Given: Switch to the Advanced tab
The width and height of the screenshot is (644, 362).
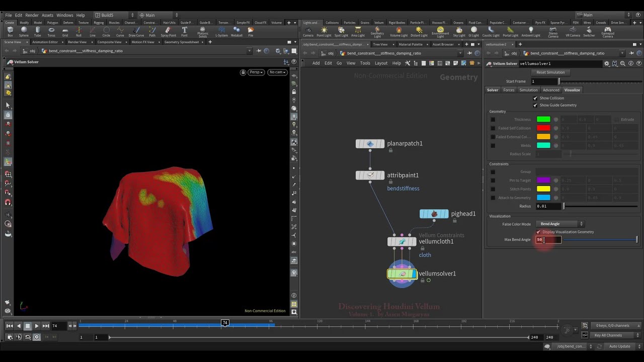Looking at the screenshot, I should coord(551,90).
